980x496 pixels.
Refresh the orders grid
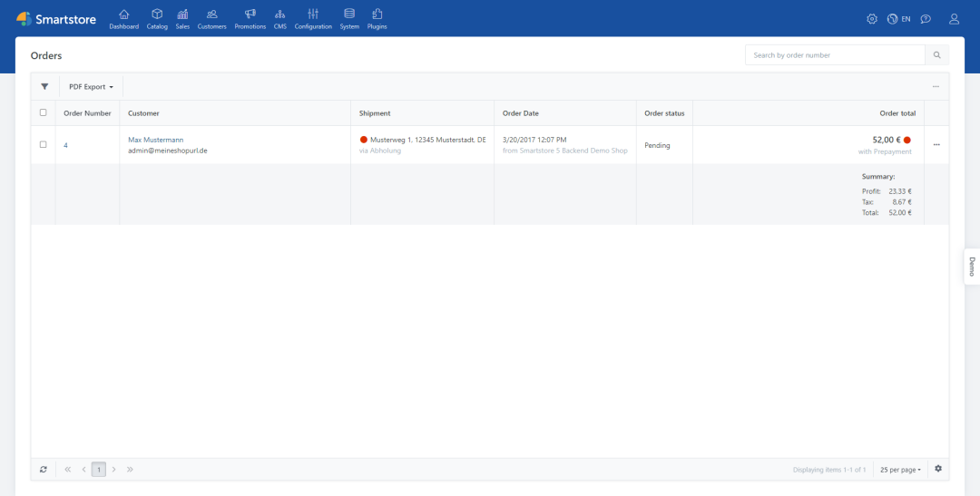click(x=43, y=470)
